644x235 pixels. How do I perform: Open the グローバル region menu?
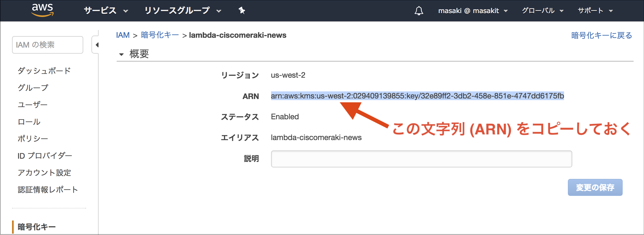[542, 11]
